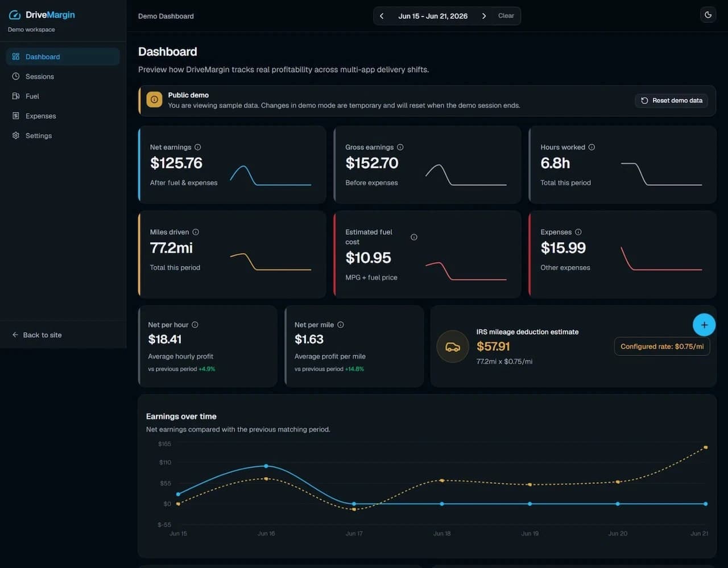Click the $18.41 net per hour value
Screen dimensions: 728x568
coord(165,339)
